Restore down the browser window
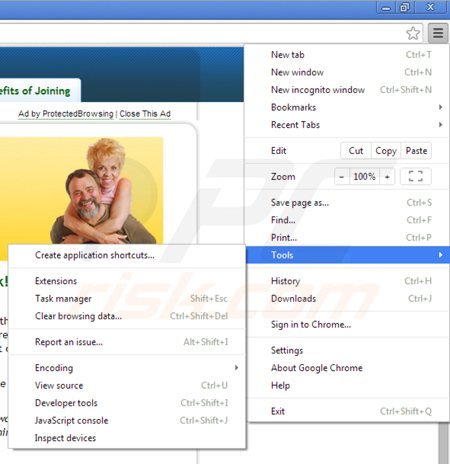This screenshot has height=464, width=450. pos(404,8)
